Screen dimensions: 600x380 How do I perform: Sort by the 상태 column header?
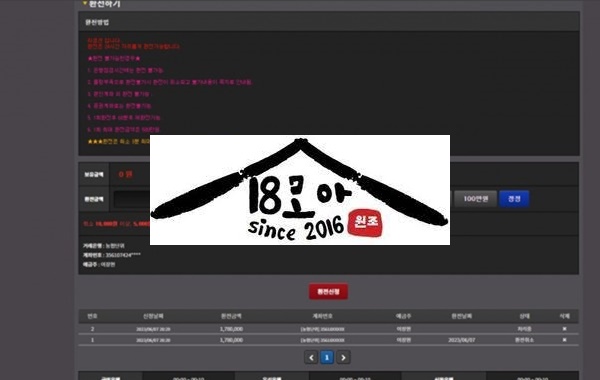tap(525, 316)
